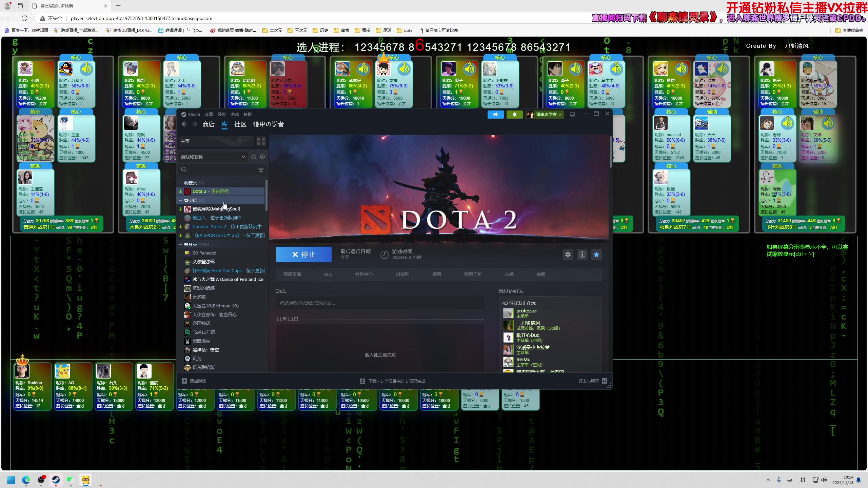Open Steam from the taskbar
868x488 pixels.
56,480
